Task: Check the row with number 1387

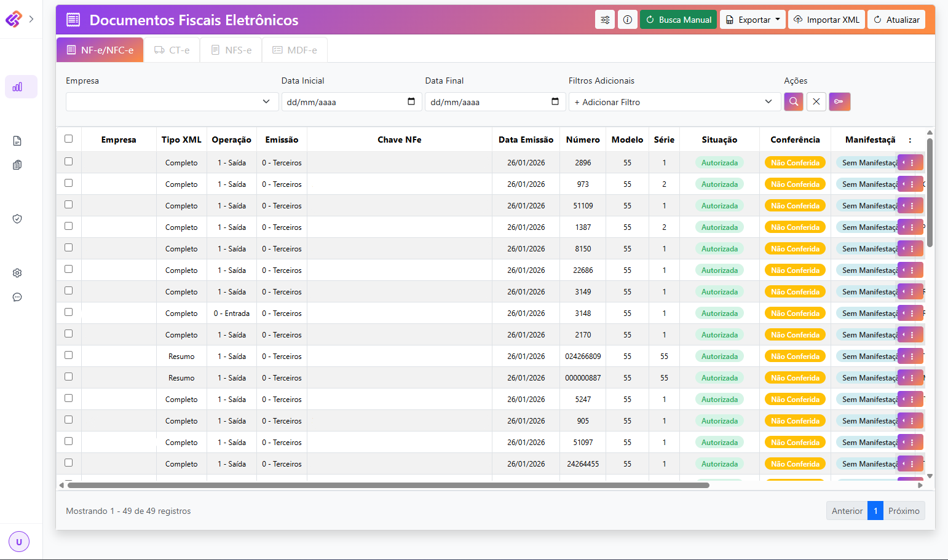Action: [68, 226]
